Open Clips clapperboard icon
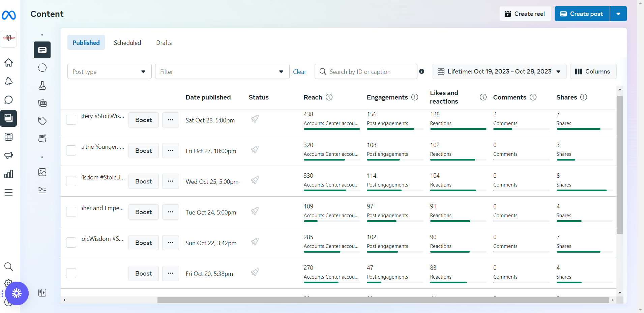This screenshot has height=313, width=644. [x=42, y=138]
